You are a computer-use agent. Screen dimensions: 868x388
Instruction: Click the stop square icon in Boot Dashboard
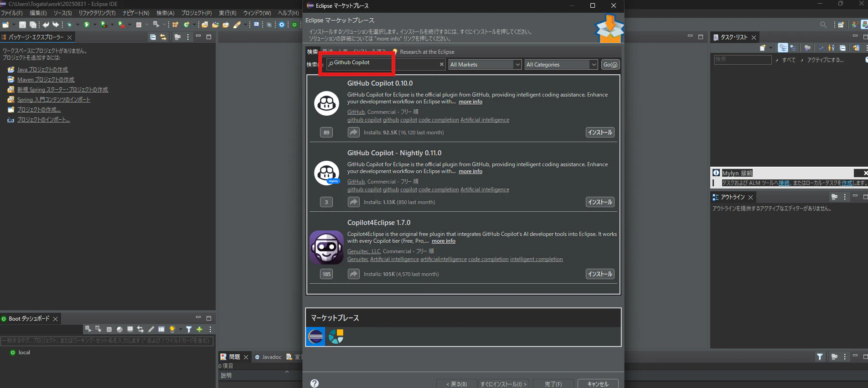tap(109, 329)
